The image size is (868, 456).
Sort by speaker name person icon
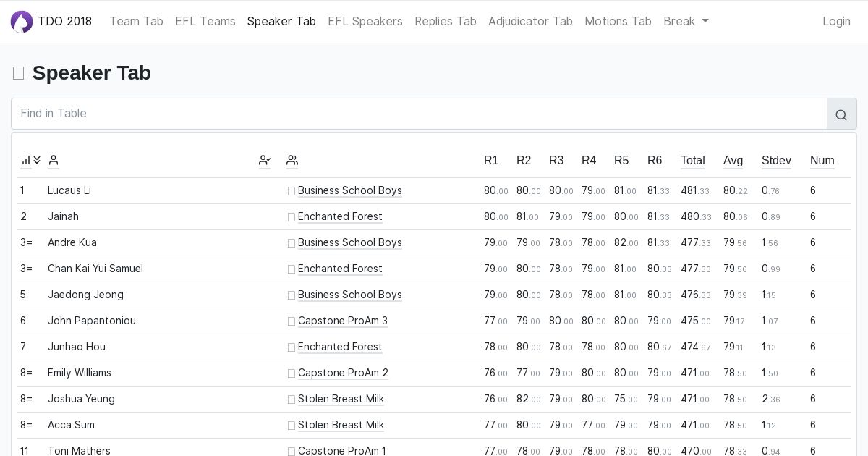click(54, 160)
